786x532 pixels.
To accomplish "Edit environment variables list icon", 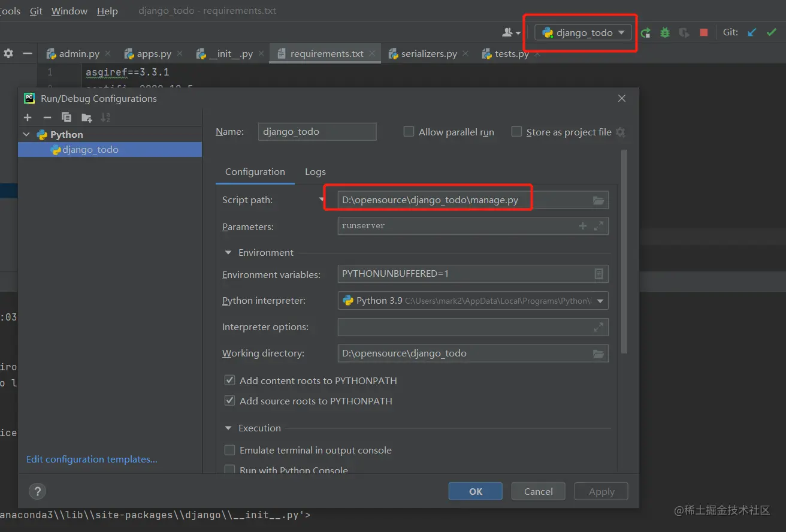I will (x=598, y=274).
